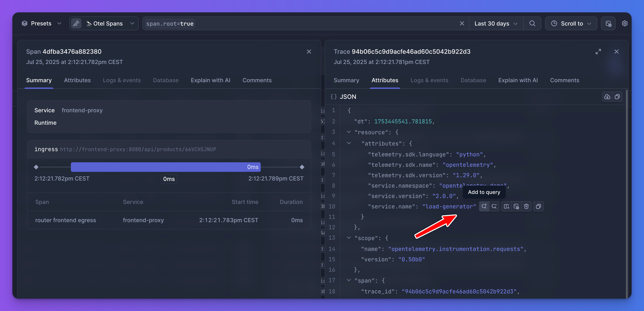Run the search with the magnifier button
The height and width of the screenshot is (311, 644).
coord(532,23)
